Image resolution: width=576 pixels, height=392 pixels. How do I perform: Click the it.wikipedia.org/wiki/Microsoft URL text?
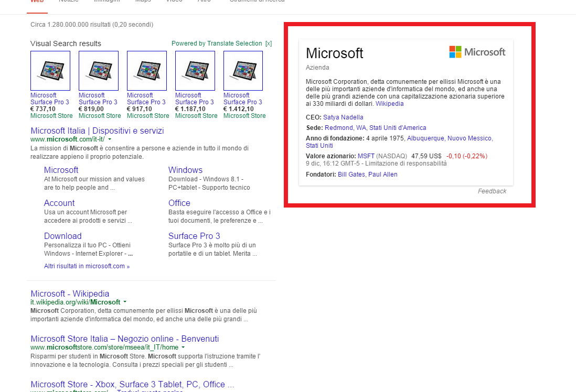[x=76, y=302]
